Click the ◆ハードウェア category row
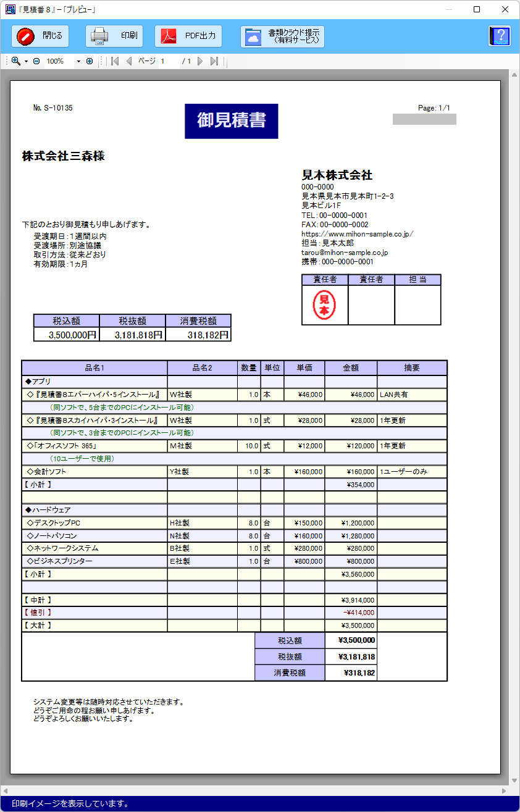This screenshot has width=520, height=812. (234, 510)
